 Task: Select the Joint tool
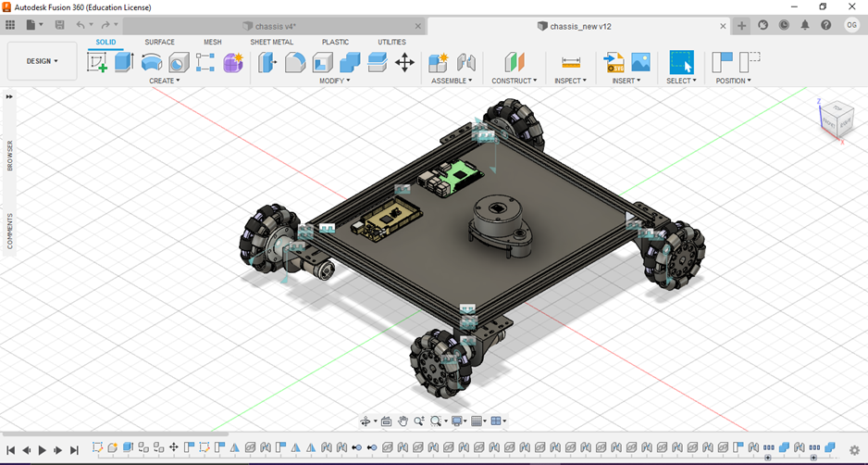click(x=466, y=62)
